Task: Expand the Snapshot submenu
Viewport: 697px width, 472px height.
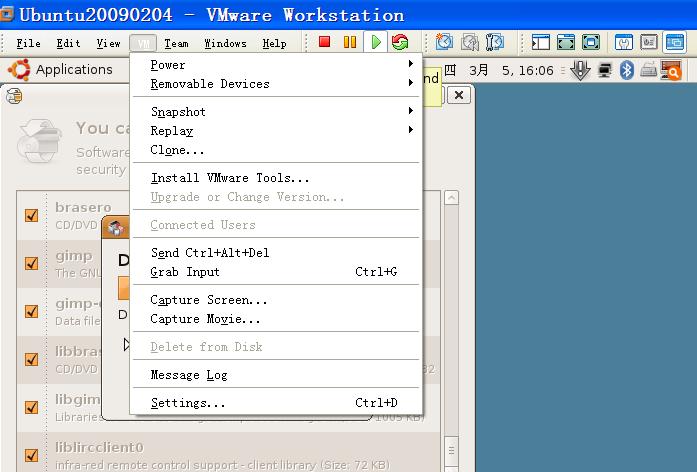Action: click(276, 112)
